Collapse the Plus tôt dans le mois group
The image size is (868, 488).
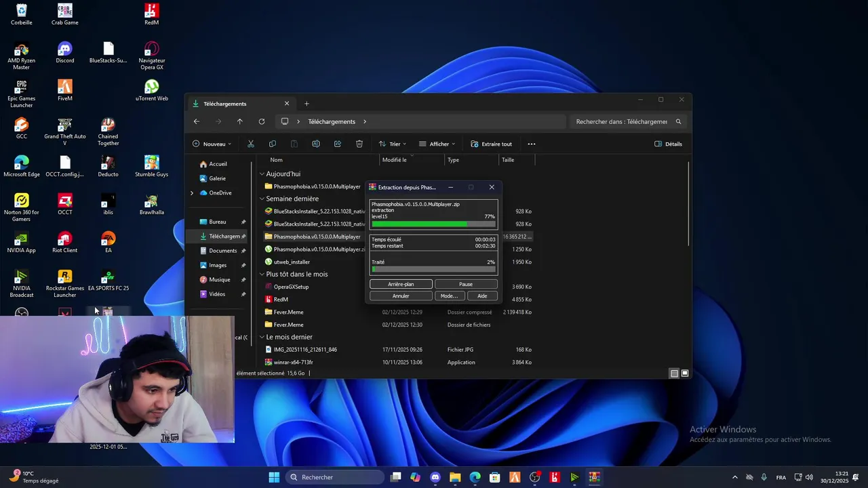[262, 274]
